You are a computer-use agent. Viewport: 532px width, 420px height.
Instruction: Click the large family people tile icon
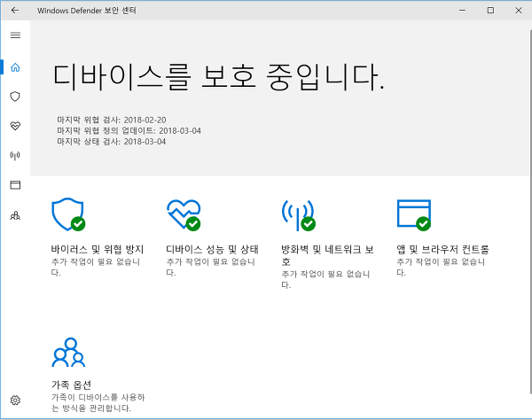[x=68, y=352]
